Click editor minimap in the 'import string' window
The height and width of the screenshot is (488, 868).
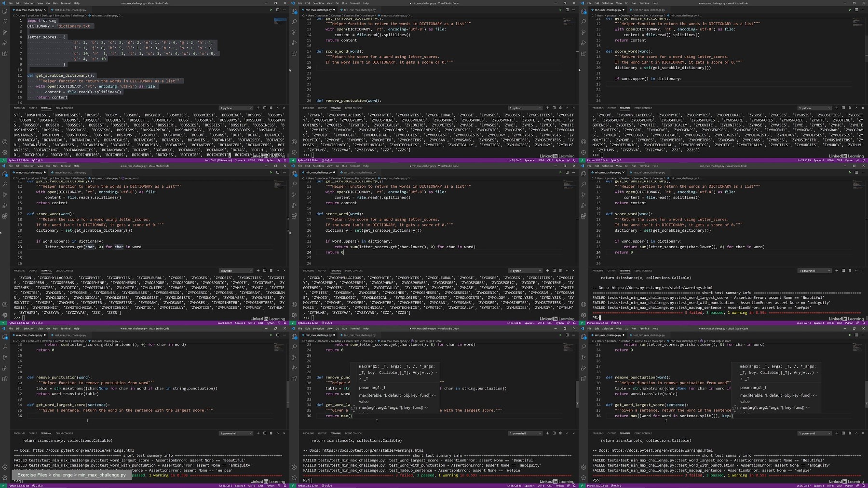coord(280,22)
